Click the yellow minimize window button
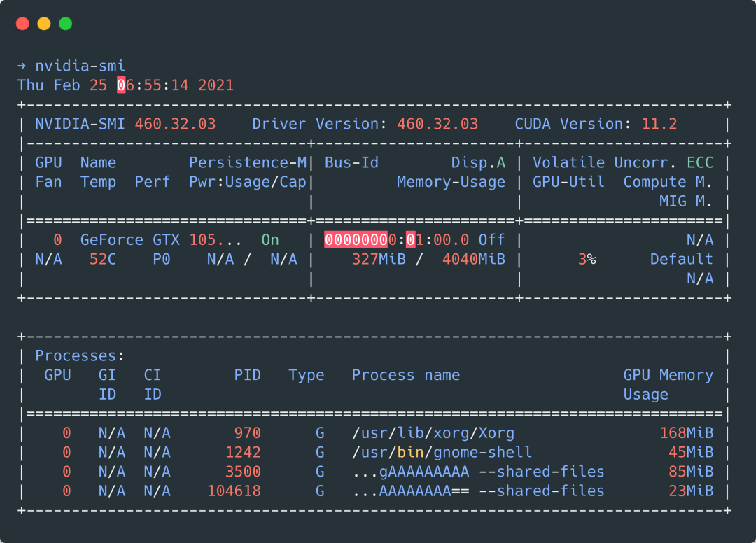 pos(44,24)
